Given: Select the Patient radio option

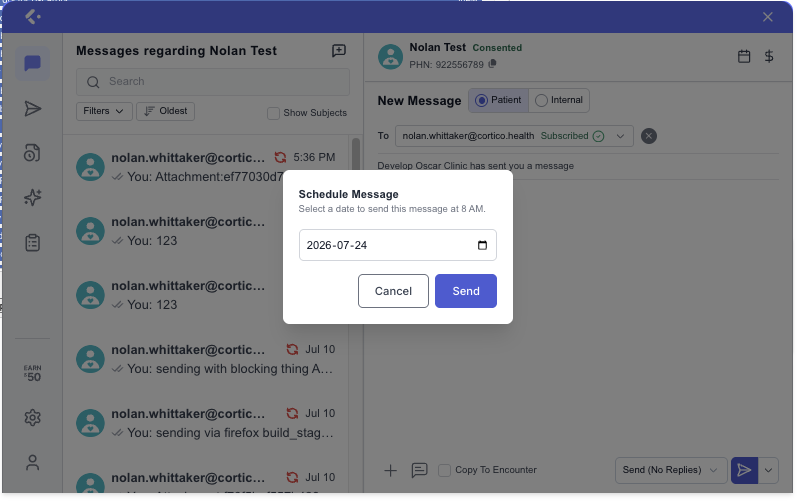Looking at the screenshot, I should (x=498, y=100).
